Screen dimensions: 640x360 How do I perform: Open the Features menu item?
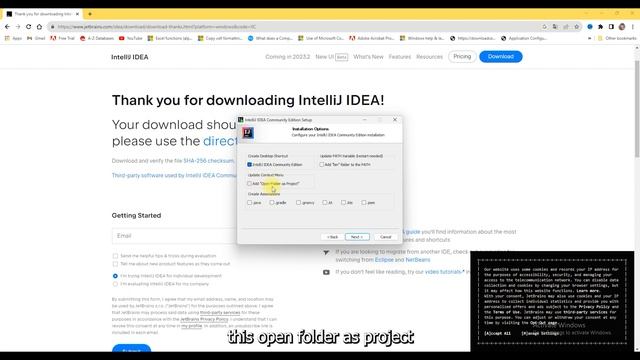click(400, 57)
